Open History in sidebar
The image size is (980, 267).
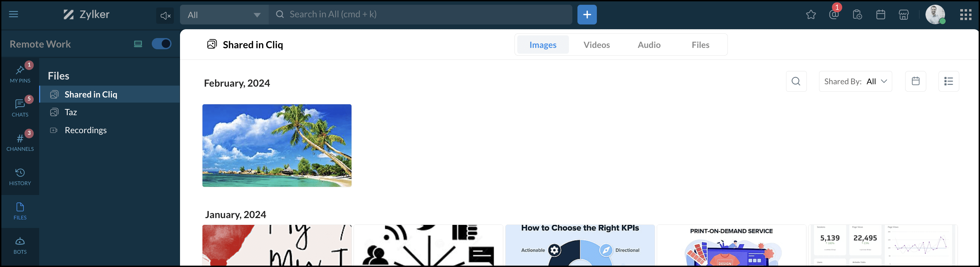point(20,177)
